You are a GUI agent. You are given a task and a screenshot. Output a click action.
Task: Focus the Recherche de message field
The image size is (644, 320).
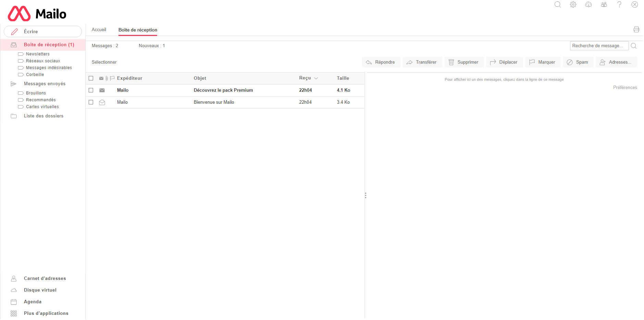coord(599,46)
